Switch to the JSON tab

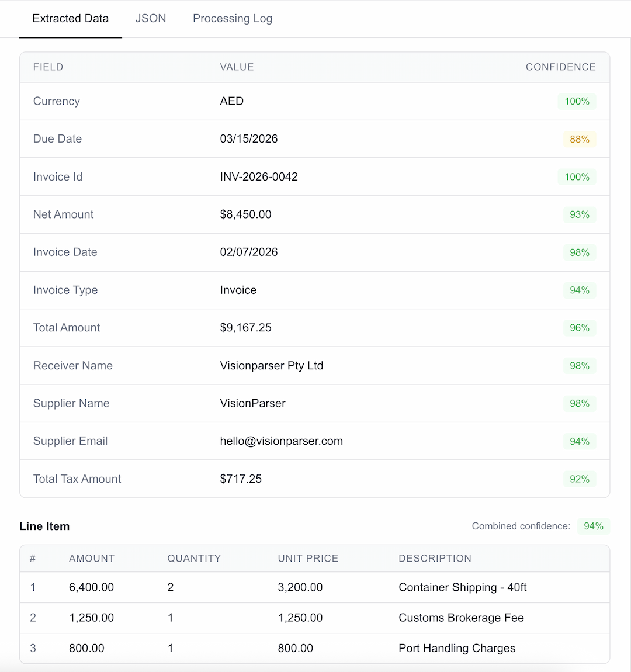click(x=151, y=19)
